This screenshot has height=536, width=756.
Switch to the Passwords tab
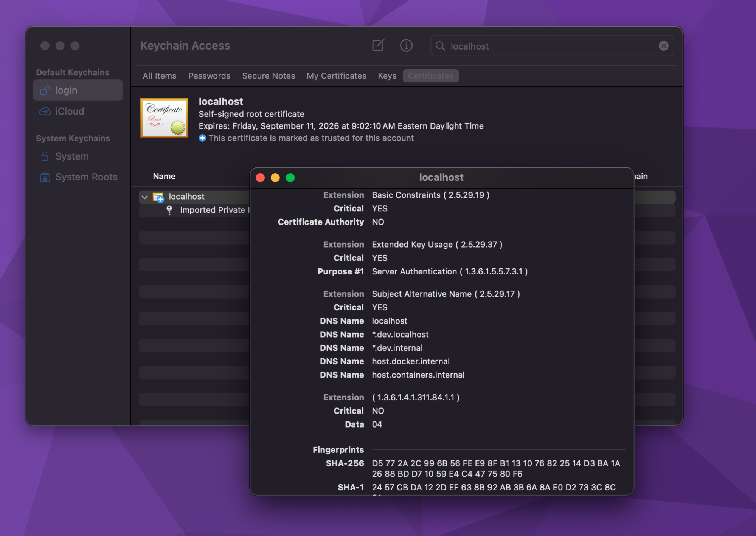pos(209,76)
